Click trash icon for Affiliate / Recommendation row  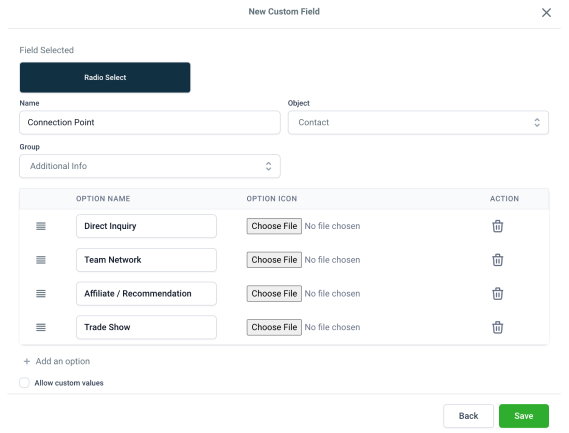click(498, 294)
